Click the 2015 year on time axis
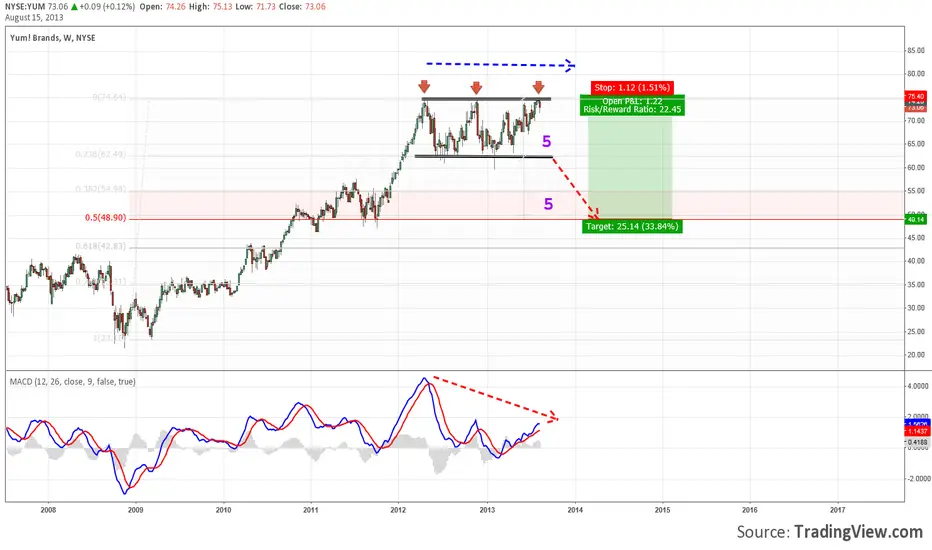Viewport: 932px width, 550px height. click(662, 510)
